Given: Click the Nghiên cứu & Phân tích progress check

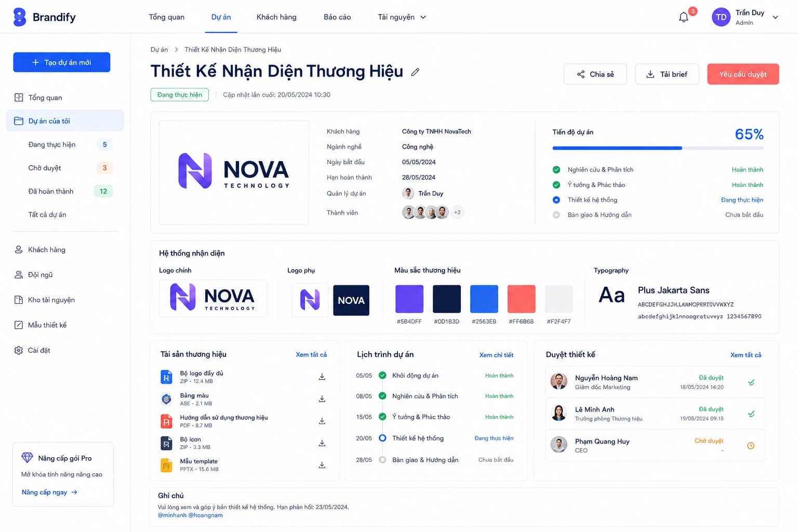Looking at the screenshot, I should (x=556, y=170).
